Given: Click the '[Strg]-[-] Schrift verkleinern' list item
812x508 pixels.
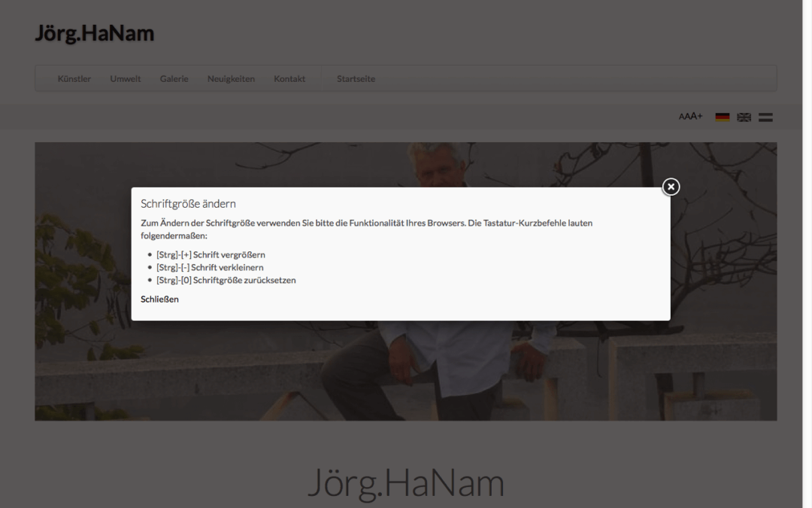Looking at the screenshot, I should coord(210,267).
